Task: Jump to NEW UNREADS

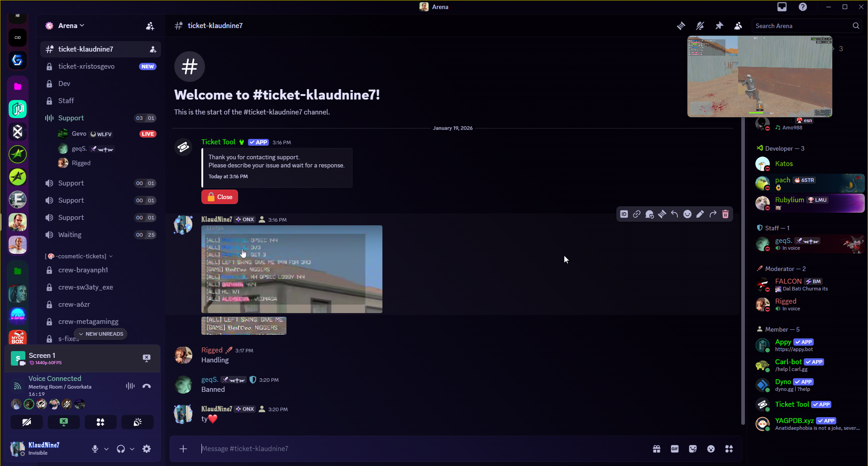Action: [100, 334]
